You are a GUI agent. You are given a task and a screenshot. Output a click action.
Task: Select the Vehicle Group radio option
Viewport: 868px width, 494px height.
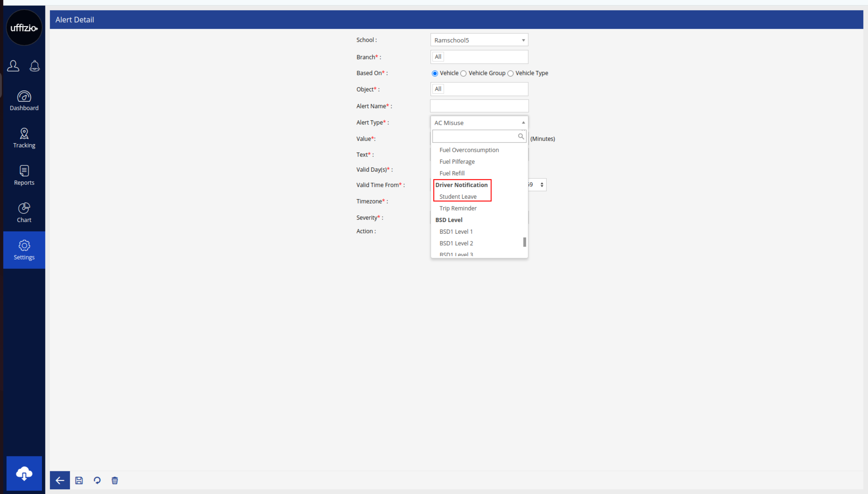tap(463, 73)
